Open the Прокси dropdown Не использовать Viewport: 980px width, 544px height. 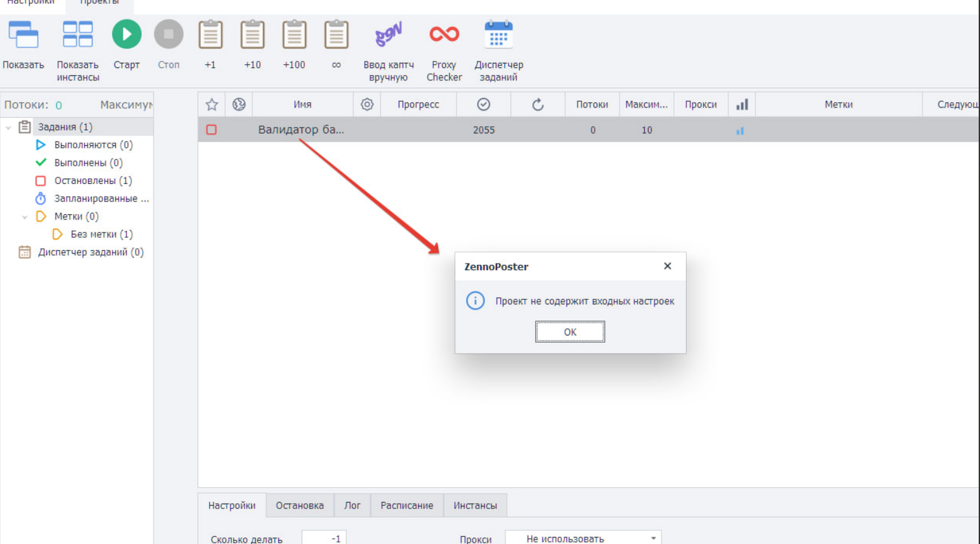(x=583, y=538)
